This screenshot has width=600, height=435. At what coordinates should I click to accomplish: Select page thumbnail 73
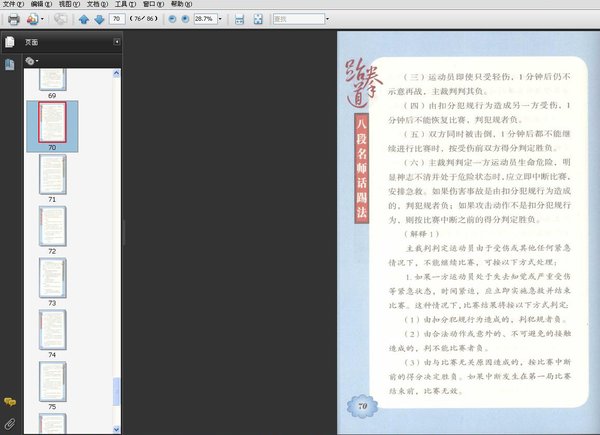coord(52,278)
